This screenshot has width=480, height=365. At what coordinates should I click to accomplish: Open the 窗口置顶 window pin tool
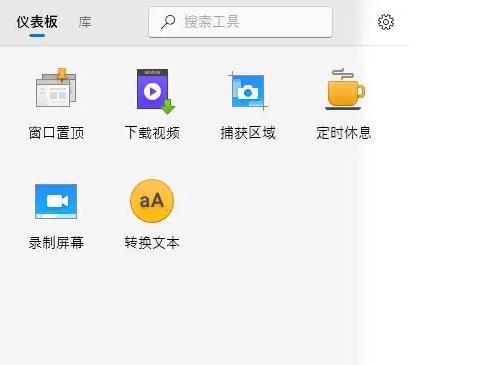click(x=56, y=88)
